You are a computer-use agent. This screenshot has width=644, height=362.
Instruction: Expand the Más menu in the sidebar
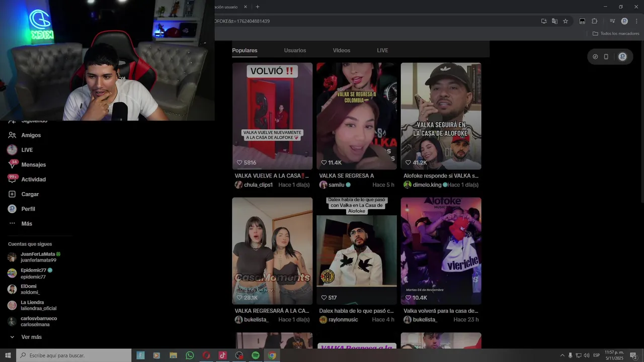pos(20,223)
